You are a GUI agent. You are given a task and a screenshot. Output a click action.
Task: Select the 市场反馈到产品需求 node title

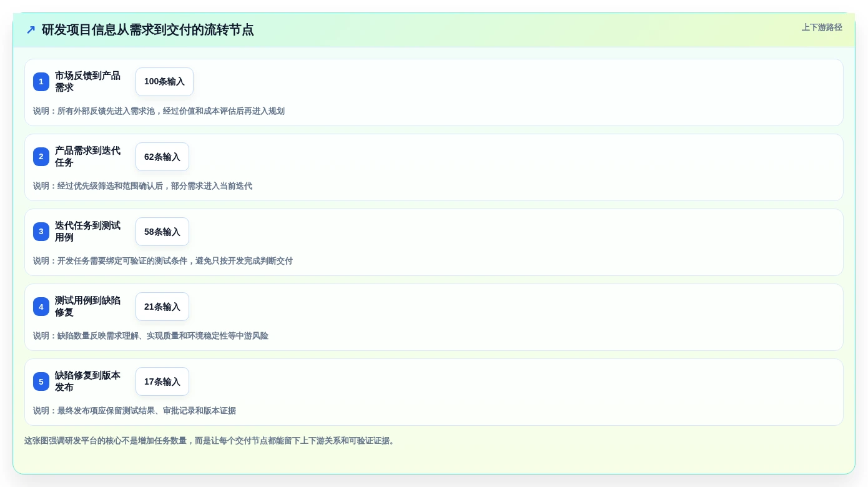88,82
